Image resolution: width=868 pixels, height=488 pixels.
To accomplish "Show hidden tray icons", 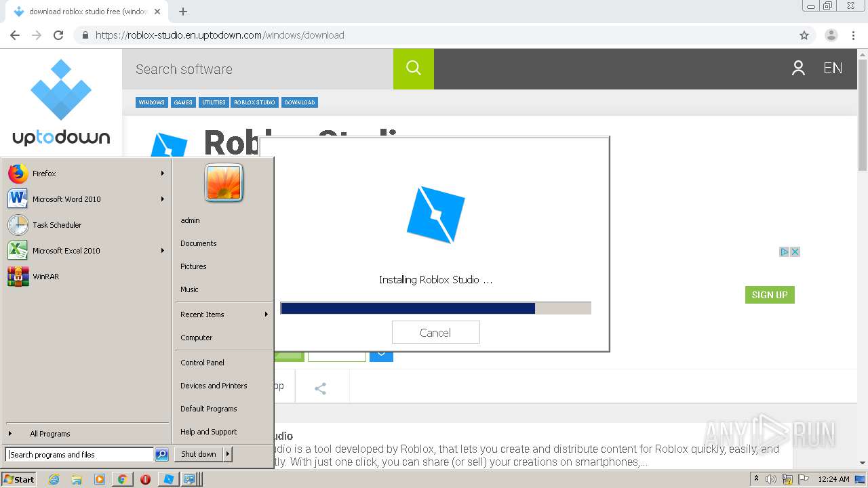I will [756, 479].
